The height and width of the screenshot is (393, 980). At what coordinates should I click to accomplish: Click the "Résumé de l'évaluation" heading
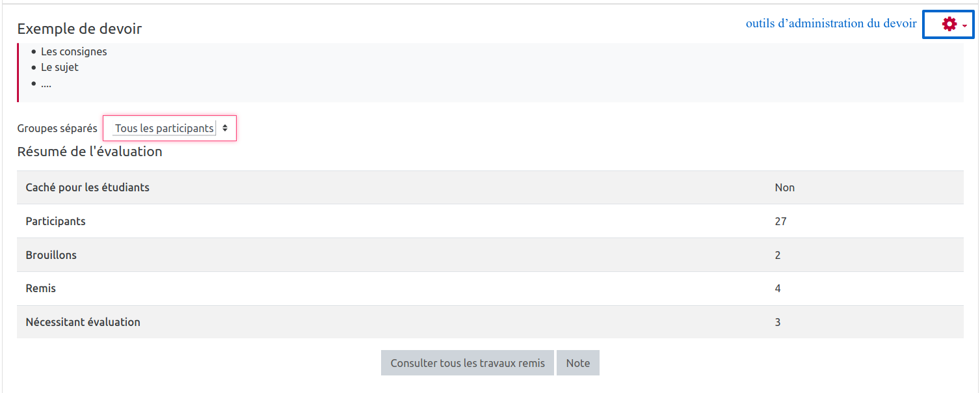coord(90,152)
